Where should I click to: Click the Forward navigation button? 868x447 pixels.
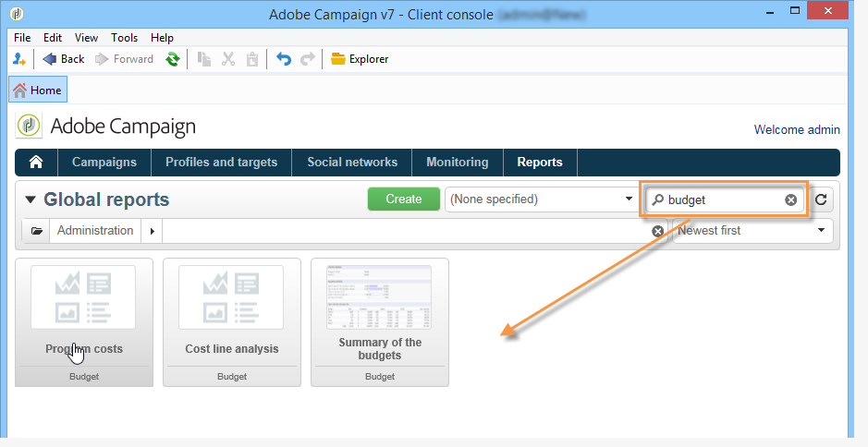click(124, 58)
